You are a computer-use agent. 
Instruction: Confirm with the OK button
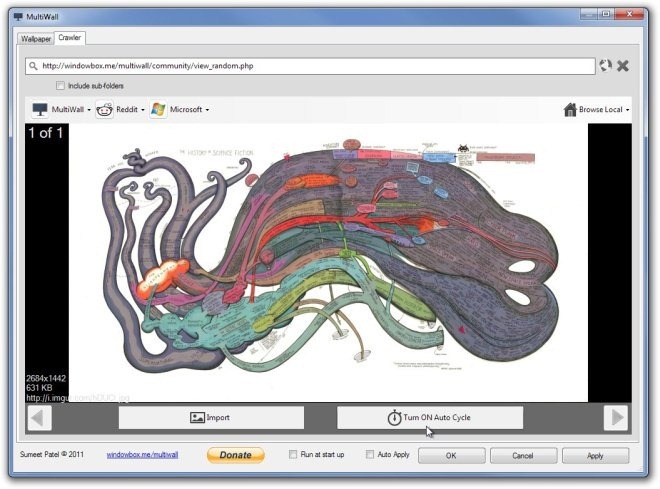click(451, 455)
